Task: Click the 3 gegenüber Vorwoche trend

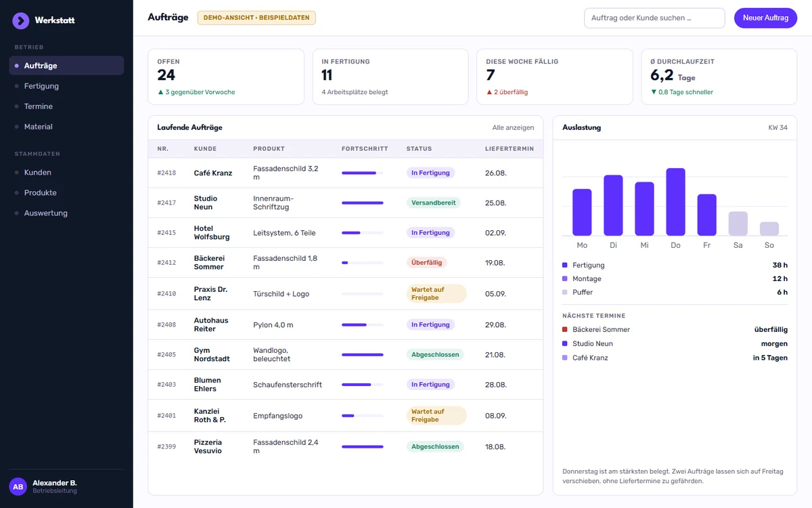Action: tap(196, 92)
